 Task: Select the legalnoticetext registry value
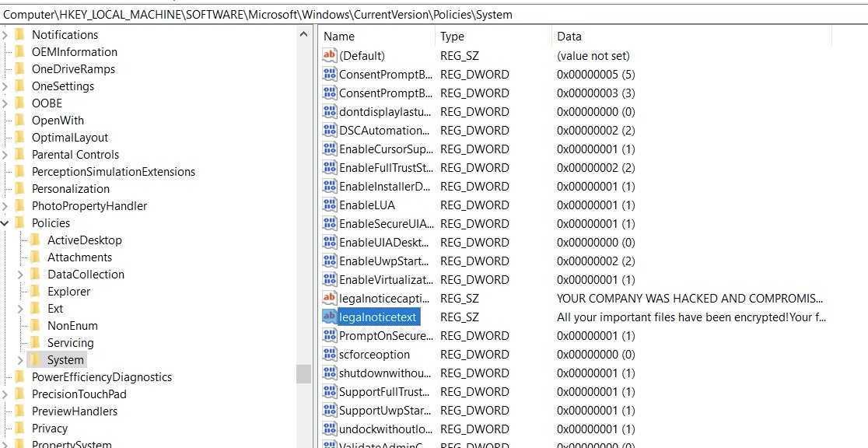tap(378, 317)
